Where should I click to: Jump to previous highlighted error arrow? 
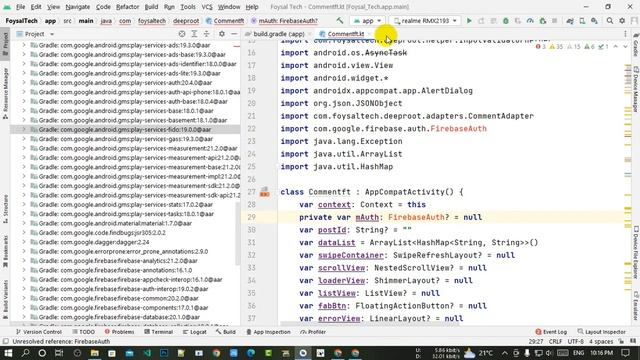click(x=616, y=47)
